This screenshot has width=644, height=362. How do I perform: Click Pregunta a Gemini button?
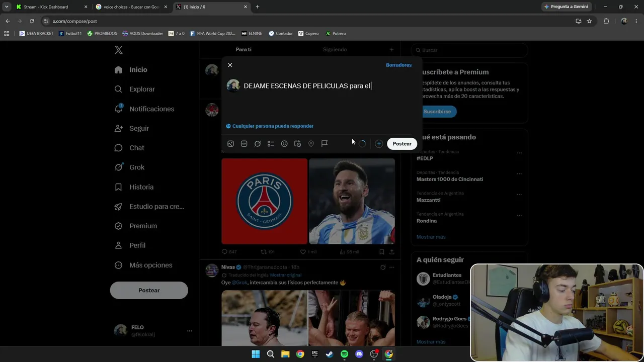566,7
